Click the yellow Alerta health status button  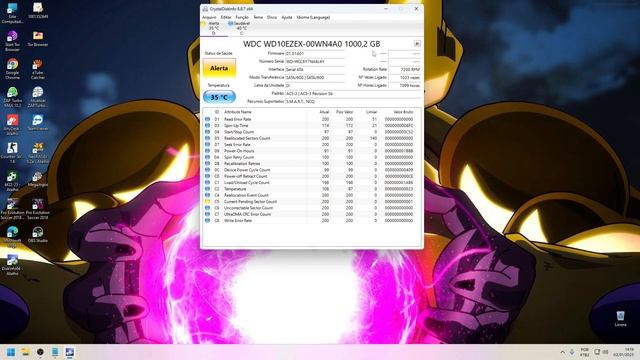219,68
